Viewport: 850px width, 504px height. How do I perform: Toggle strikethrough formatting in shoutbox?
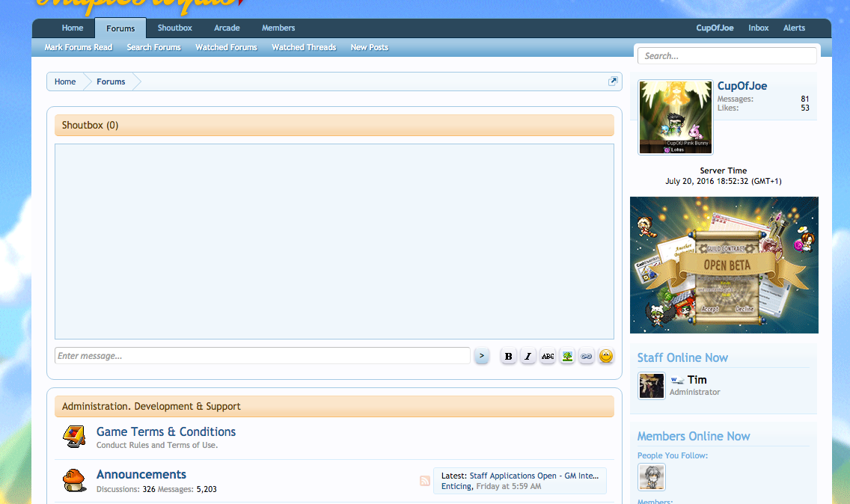point(548,357)
